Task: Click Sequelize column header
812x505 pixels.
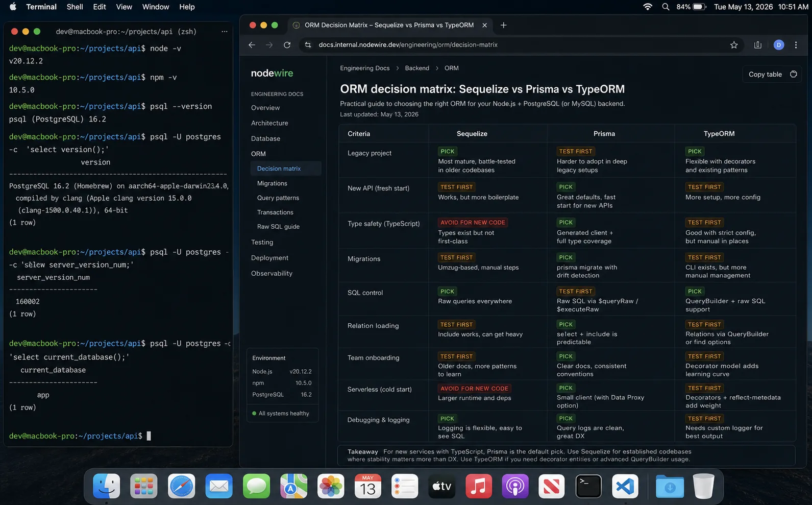Action: [x=472, y=134]
